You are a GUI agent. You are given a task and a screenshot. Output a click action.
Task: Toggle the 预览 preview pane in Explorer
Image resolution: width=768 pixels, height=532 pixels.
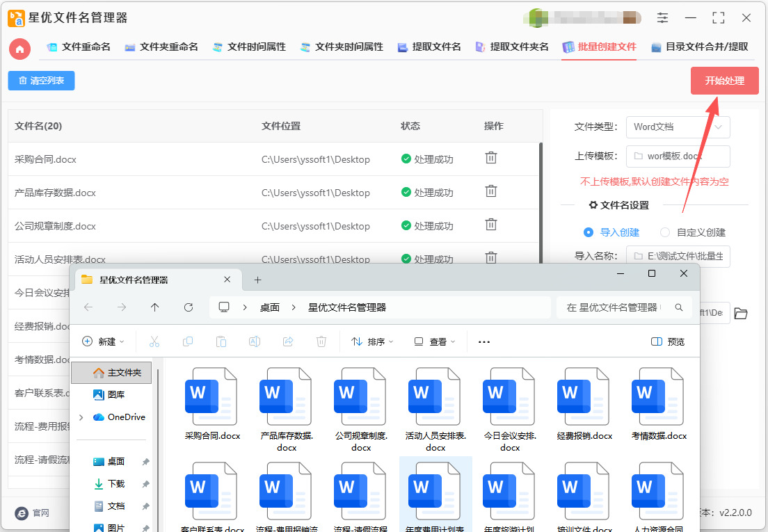click(x=668, y=341)
